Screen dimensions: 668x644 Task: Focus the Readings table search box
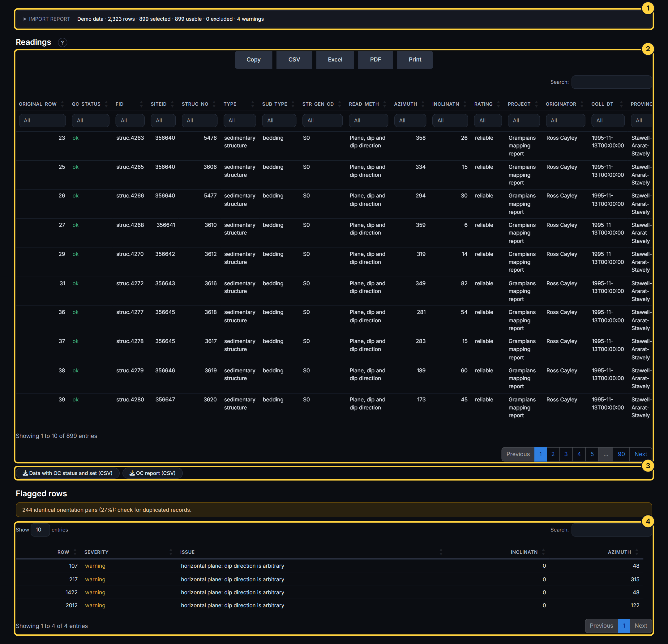coord(611,82)
